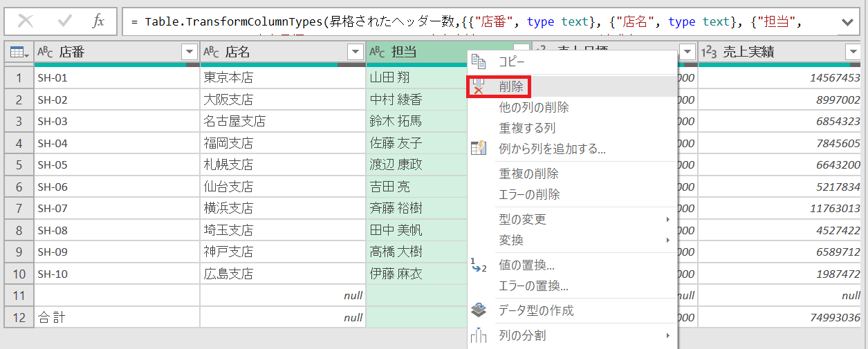Select 削除 from the context menu
The width and height of the screenshot is (868, 349).
tap(511, 87)
